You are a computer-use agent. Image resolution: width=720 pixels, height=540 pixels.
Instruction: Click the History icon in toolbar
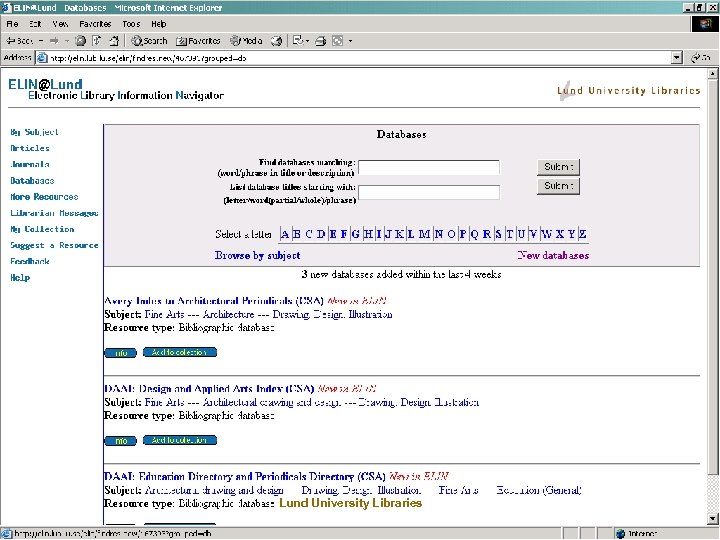(276, 41)
